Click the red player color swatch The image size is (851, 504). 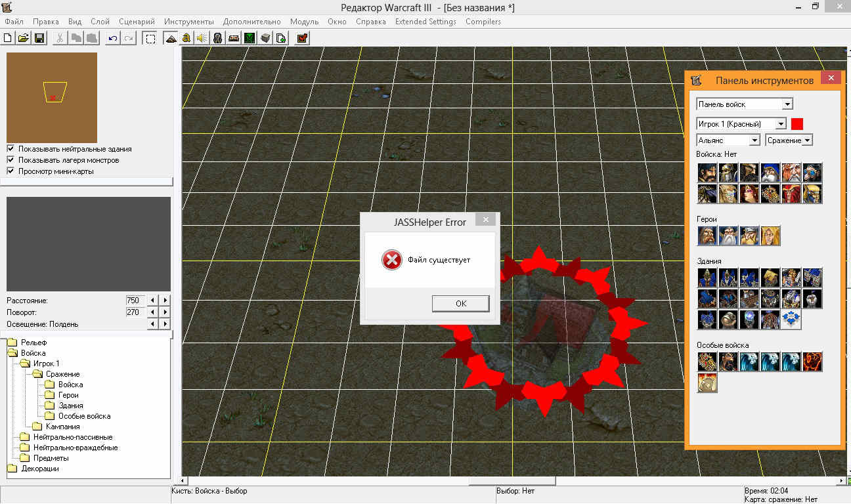click(797, 123)
